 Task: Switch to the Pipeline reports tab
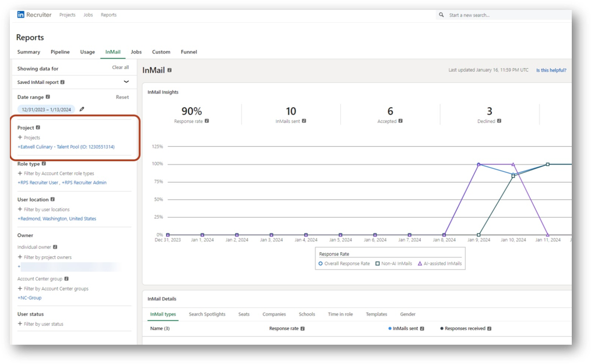(x=60, y=52)
